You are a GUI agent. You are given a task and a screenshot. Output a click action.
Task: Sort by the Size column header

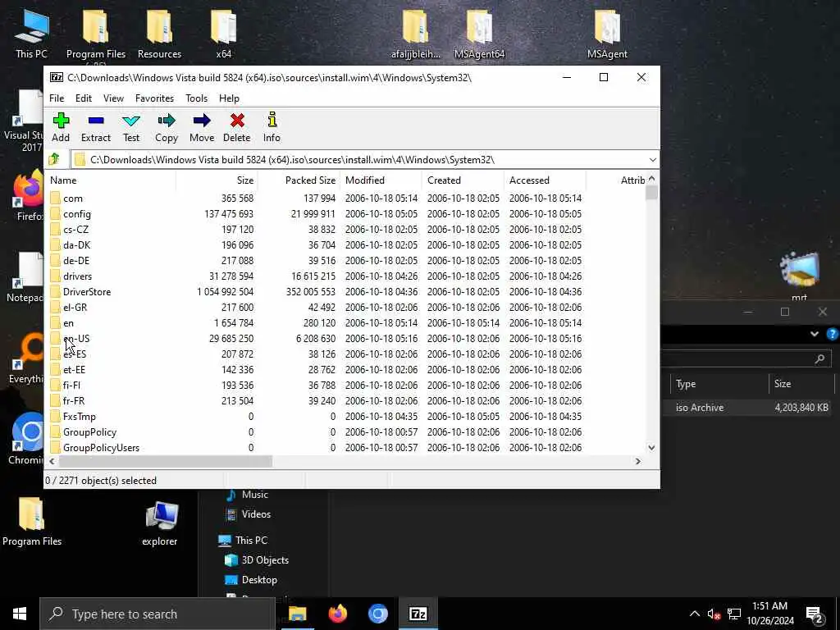click(x=217, y=180)
